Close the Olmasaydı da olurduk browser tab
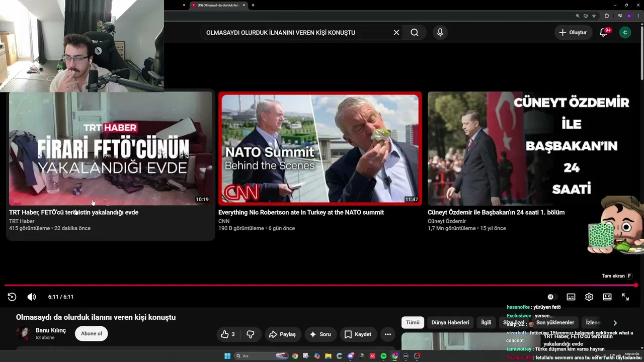644x362 pixels. point(244,5)
